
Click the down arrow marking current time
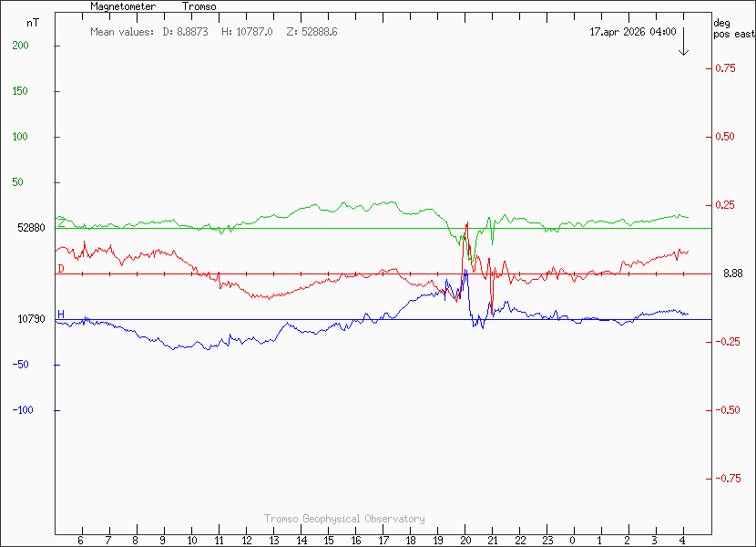[x=684, y=44]
